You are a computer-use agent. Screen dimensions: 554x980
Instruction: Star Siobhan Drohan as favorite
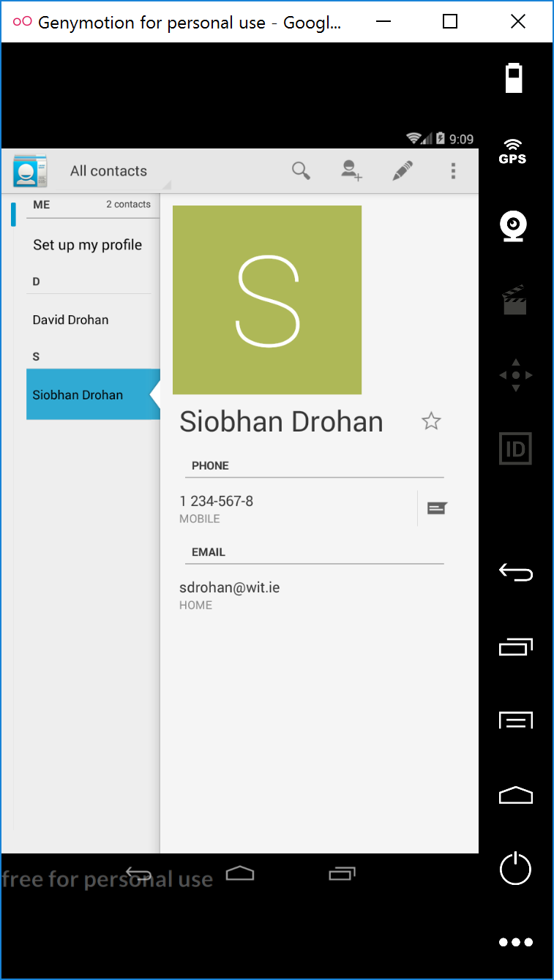point(431,421)
